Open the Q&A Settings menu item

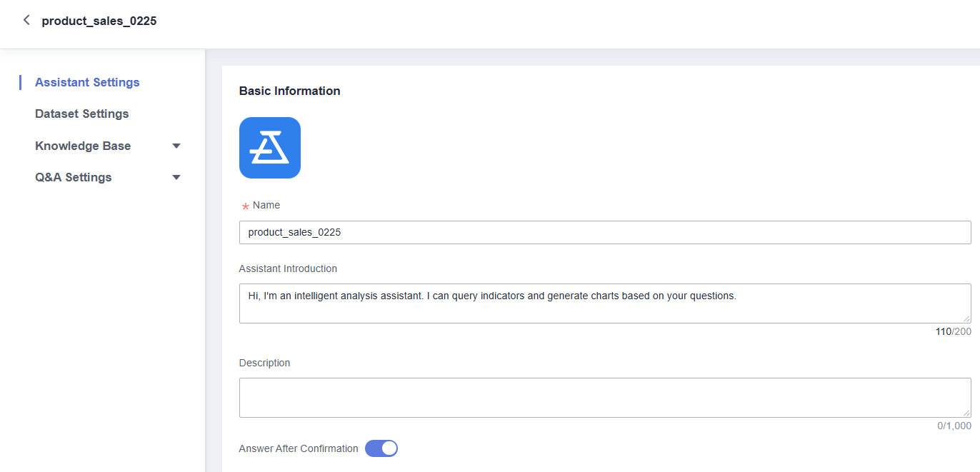point(74,177)
